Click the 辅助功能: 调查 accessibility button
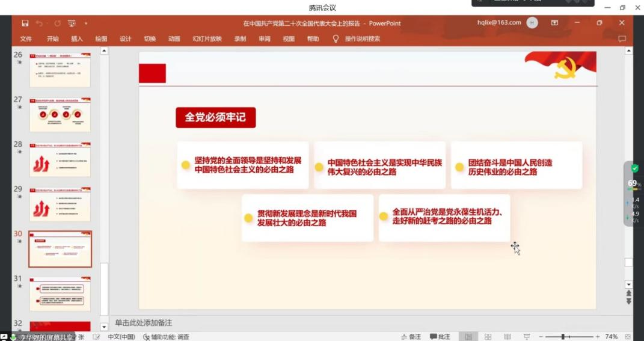Screen dimensions: 644x341 click(166, 337)
